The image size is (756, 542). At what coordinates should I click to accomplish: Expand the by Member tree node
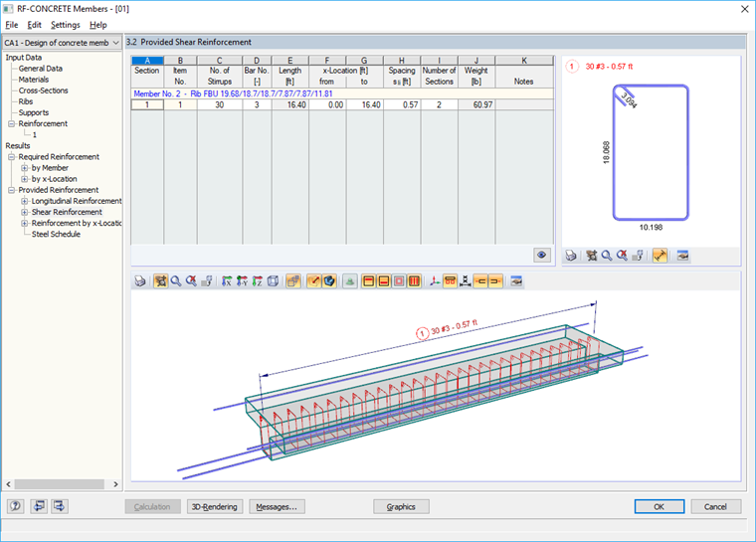click(25, 168)
